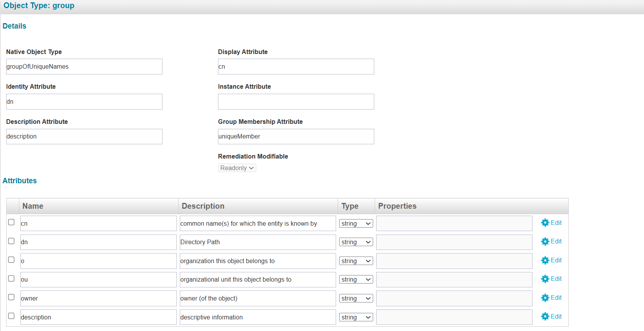Click the gear Edit icon for owner attribute

point(545,298)
